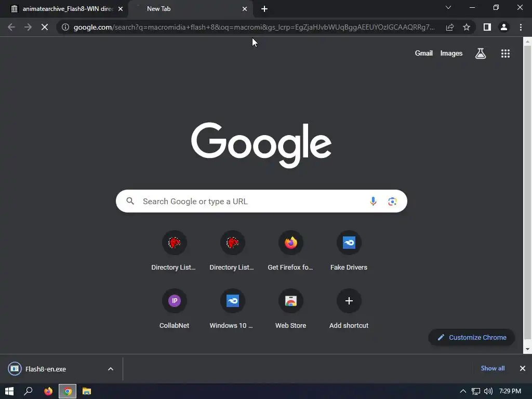Viewport: 532px width, 399px height.
Task: Switch to animatearchive_Flash8-WIN tab
Action: point(64,9)
